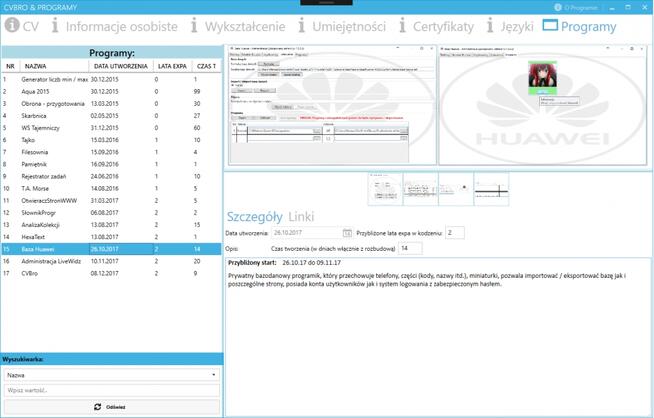Select the Administracja LiveWidz row
The height and width of the screenshot is (418, 654).
click(x=111, y=261)
